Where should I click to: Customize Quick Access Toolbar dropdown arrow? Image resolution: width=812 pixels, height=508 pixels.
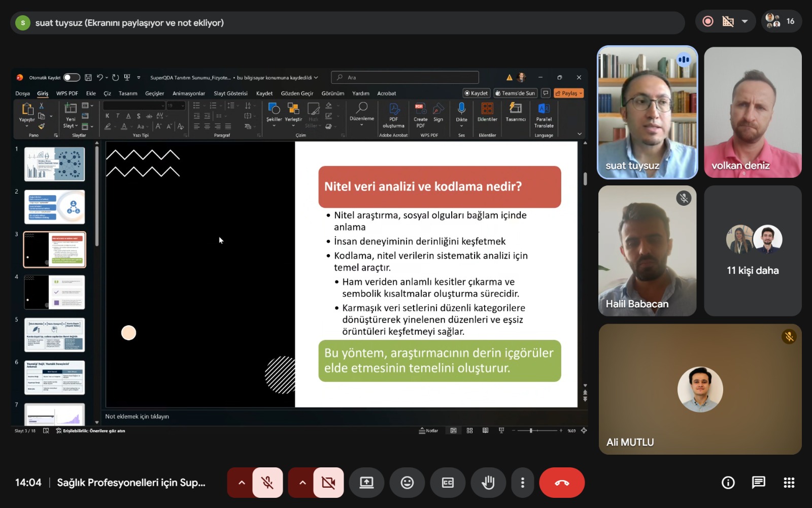pos(139,78)
